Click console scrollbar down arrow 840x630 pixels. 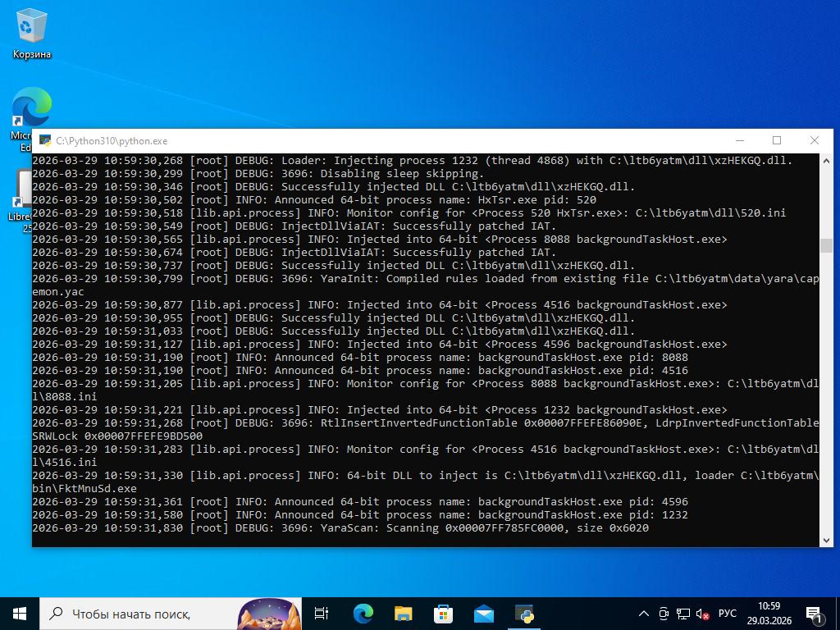click(x=826, y=540)
